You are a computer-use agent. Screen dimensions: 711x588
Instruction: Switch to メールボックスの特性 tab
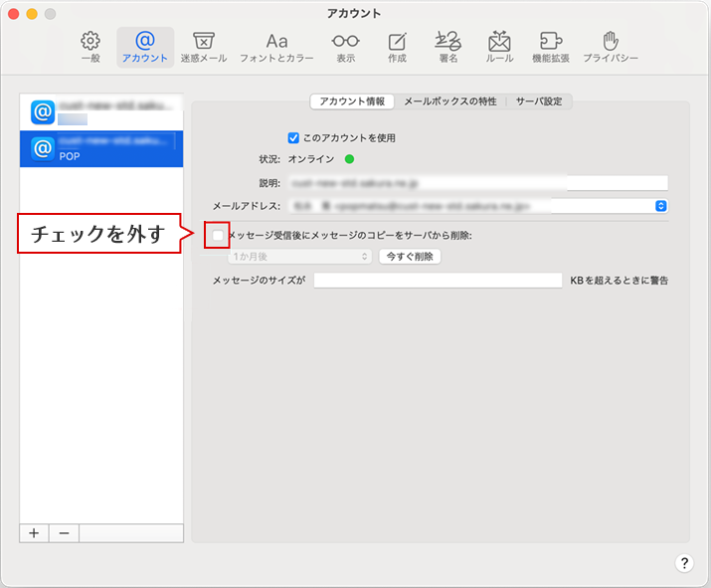pos(449,101)
